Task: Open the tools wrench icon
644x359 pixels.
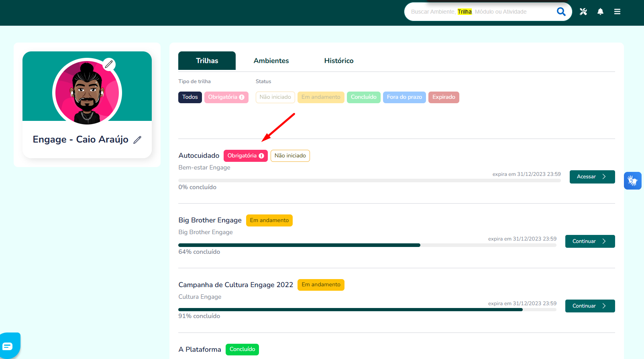Action: click(583, 12)
